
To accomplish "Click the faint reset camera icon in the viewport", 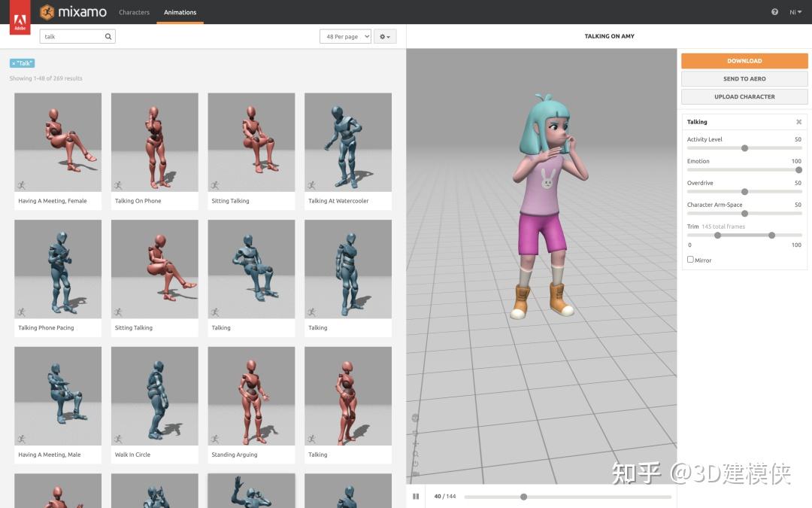I will [415, 464].
